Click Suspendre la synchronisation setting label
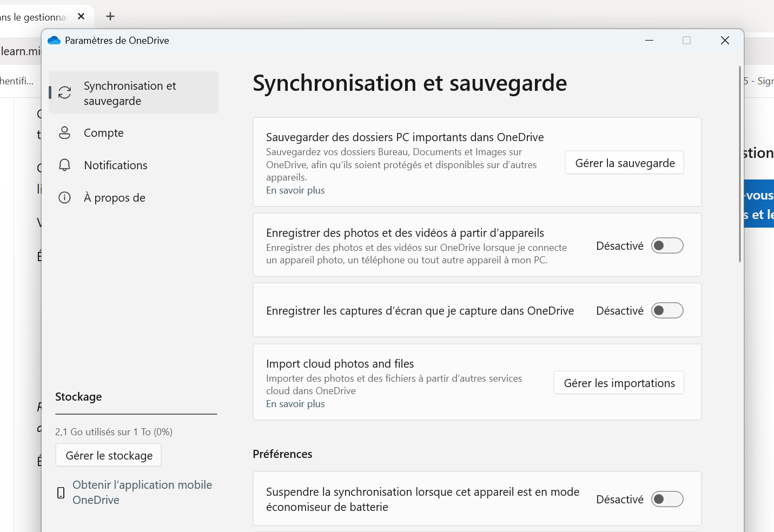 pyautogui.click(x=423, y=499)
